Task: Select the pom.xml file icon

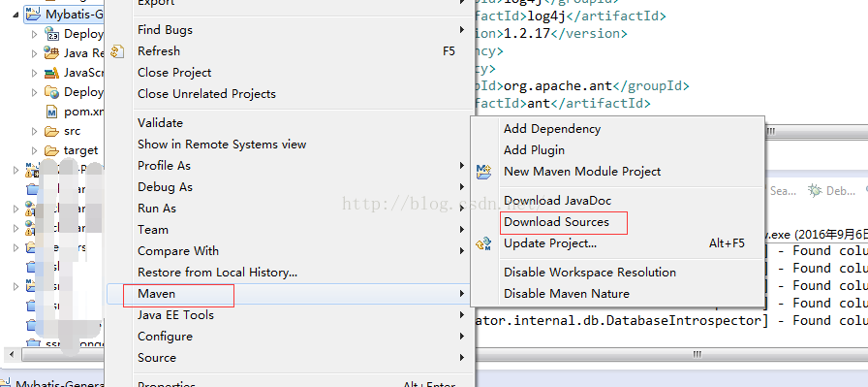Action: [x=52, y=112]
